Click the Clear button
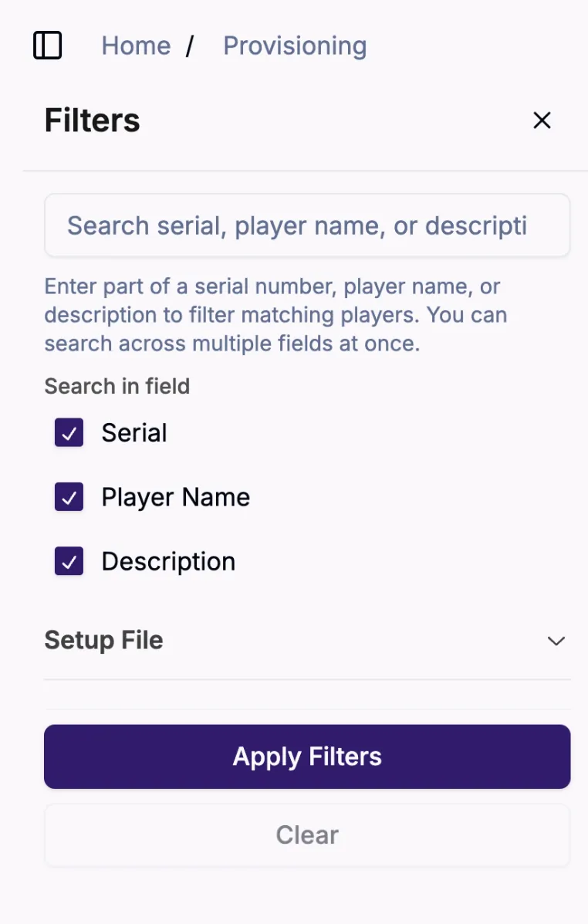Image resolution: width=588 pixels, height=924 pixels. 307,835
